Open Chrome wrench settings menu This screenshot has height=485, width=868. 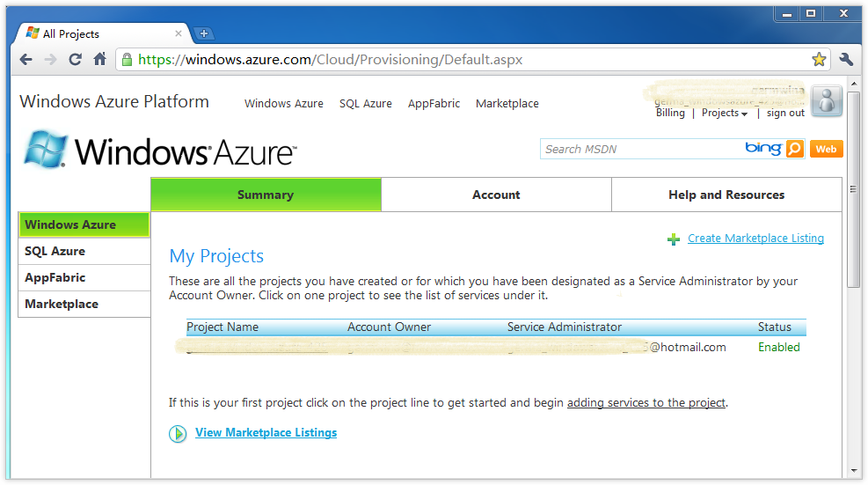click(846, 60)
